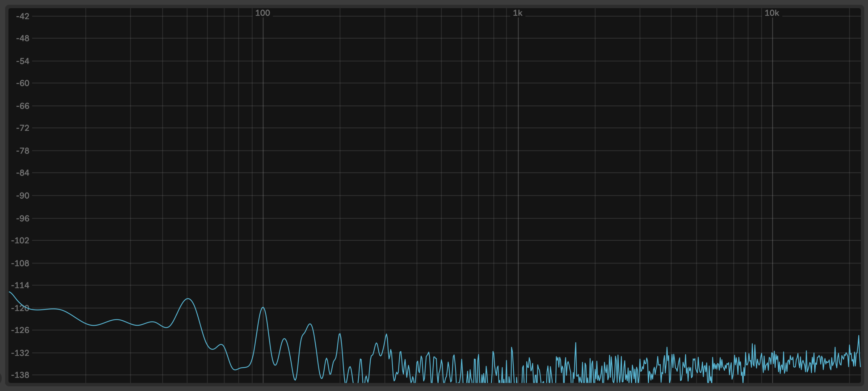Click the 1k frequency label

pyautogui.click(x=518, y=13)
